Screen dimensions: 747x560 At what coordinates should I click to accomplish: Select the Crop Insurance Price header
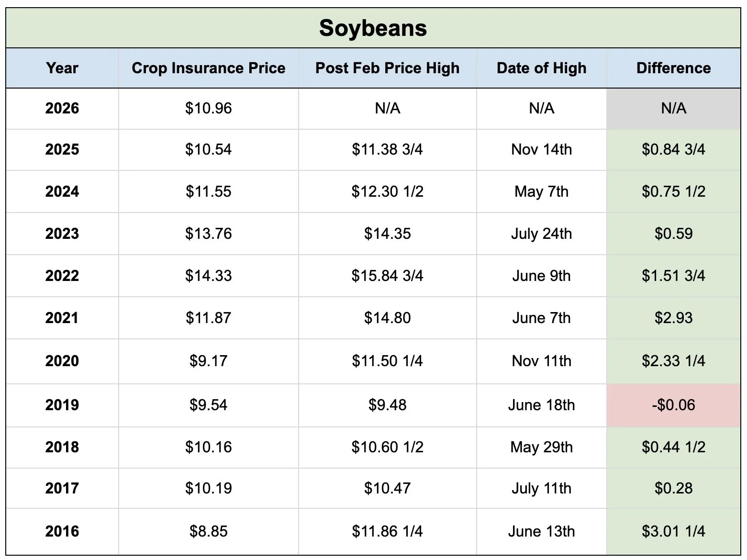tap(208, 68)
